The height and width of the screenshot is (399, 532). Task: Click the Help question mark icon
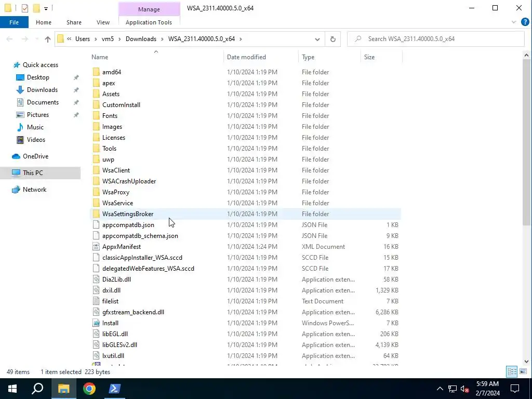[x=525, y=22]
